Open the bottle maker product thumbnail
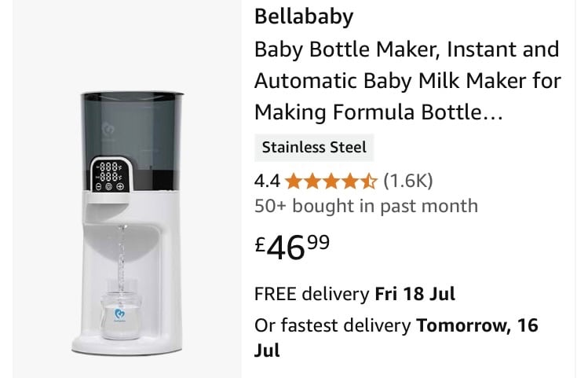Viewport: 588px width, 378px height. click(127, 223)
